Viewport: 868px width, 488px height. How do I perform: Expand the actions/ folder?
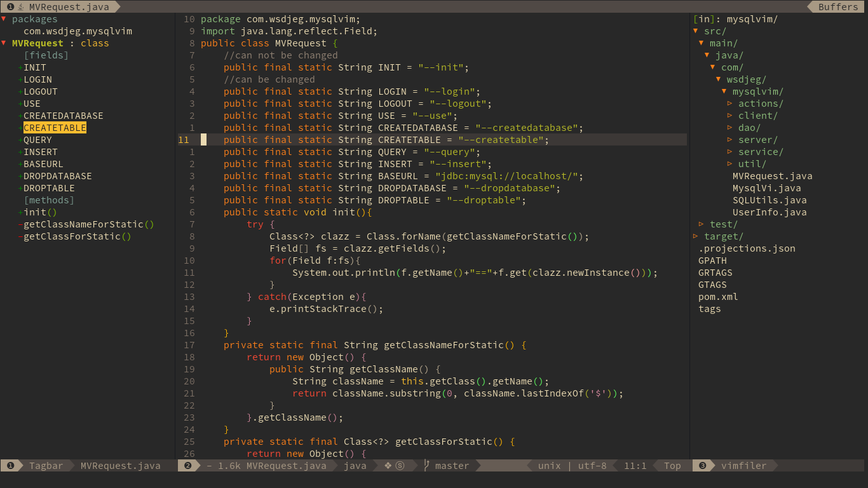coord(730,104)
